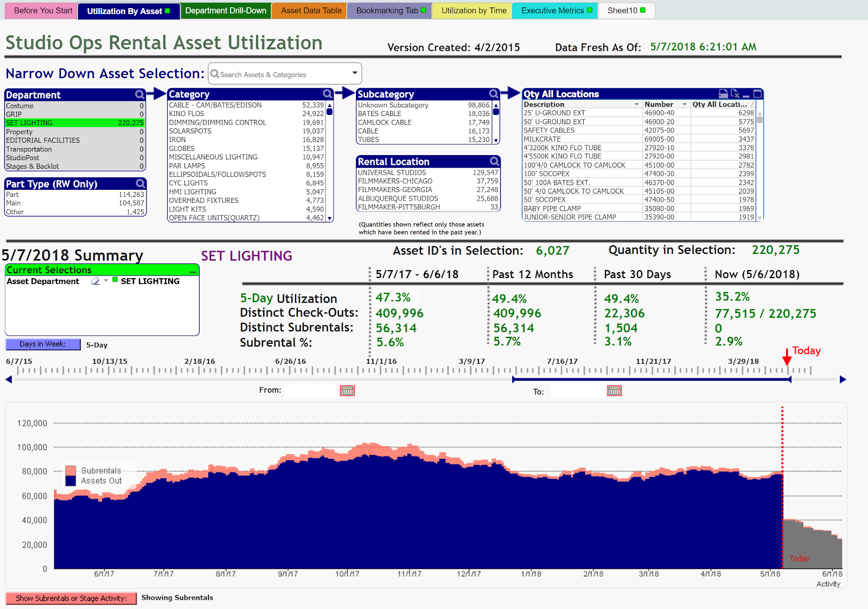Select FILMMAKERS-GEORGIA rental location
Image resolution: width=868 pixels, height=609 pixels.
(x=428, y=190)
